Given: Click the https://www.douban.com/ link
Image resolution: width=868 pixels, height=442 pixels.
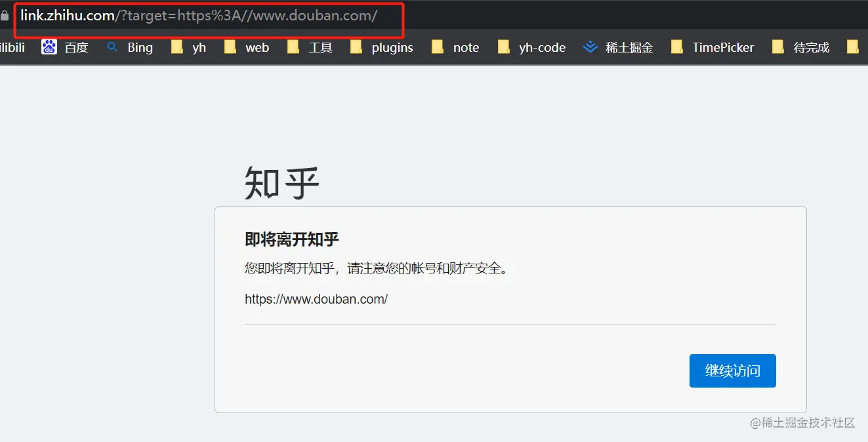Looking at the screenshot, I should click(x=316, y=299).
